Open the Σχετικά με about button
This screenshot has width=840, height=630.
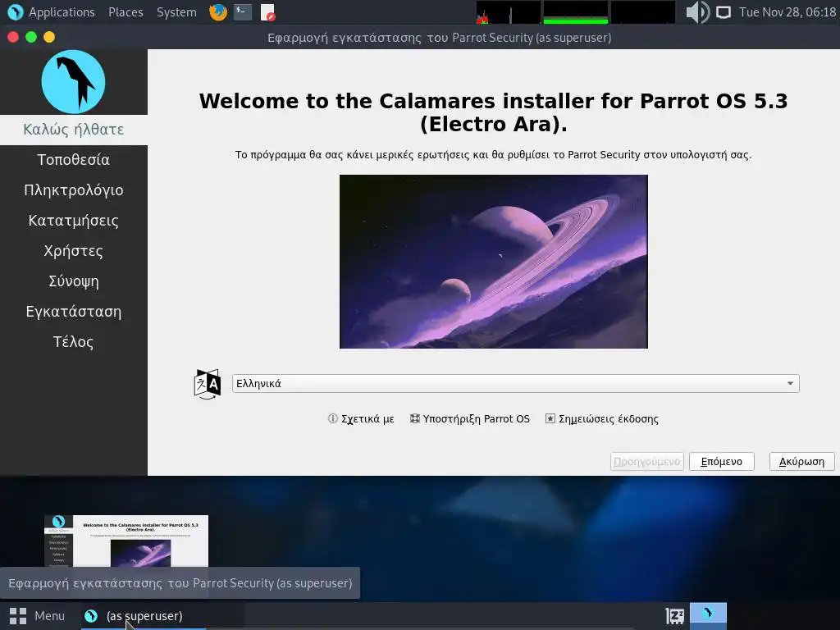(361, 419)
